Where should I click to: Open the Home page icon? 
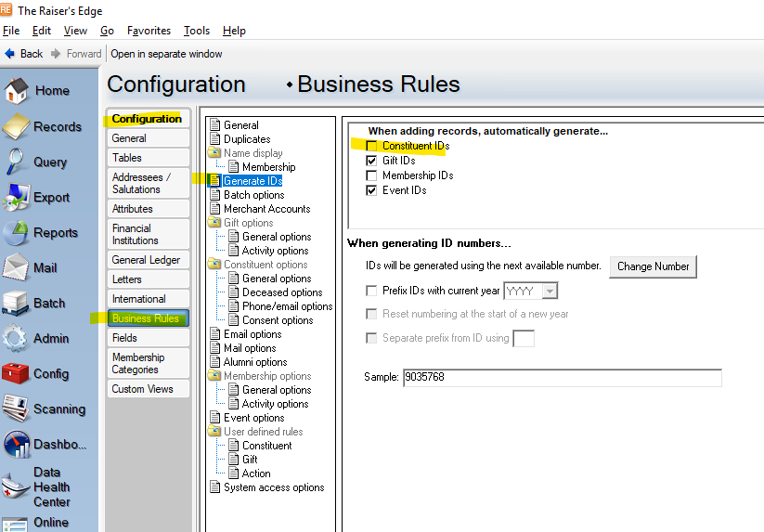16,91
